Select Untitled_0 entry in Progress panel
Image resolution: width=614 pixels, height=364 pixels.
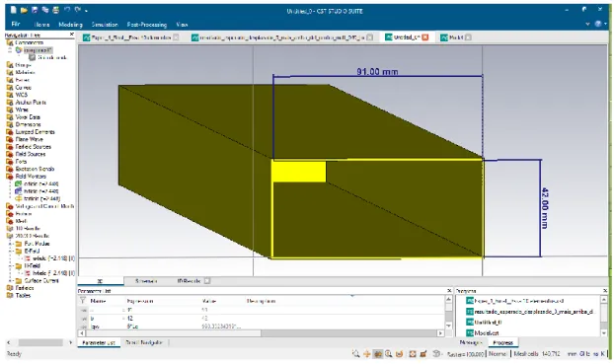487,323
